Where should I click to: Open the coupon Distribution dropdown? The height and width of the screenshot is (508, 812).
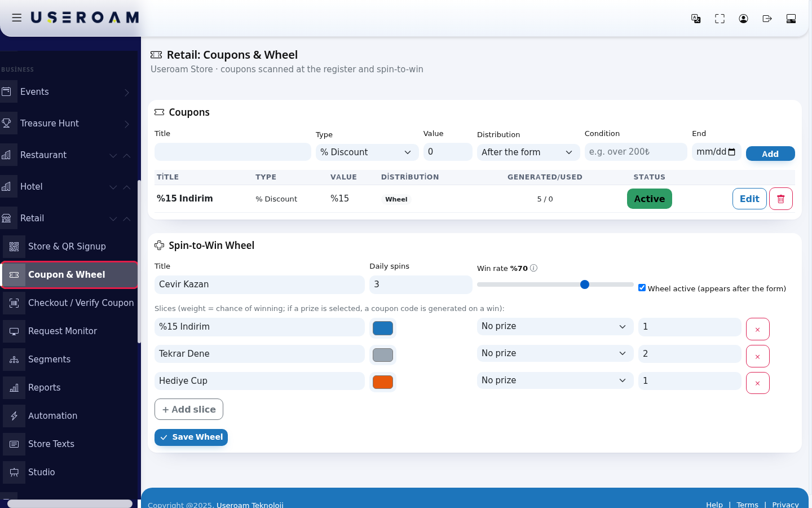[528, 152]
